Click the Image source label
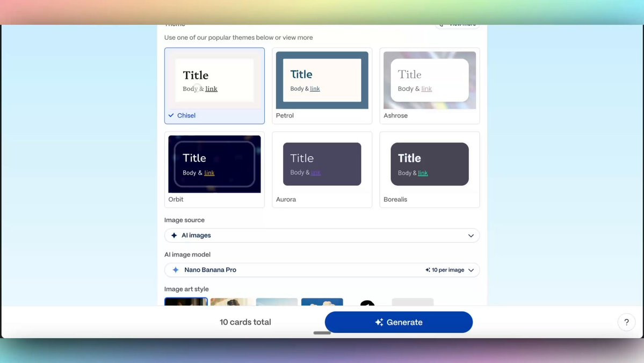The width and height of the screenshot is (644, 363). point(184,220)
